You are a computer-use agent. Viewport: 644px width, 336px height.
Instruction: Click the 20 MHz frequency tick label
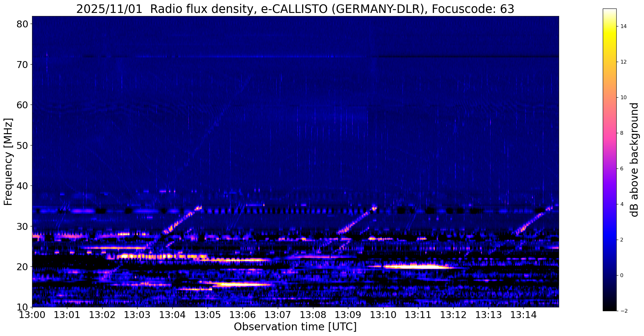(23, 267)
